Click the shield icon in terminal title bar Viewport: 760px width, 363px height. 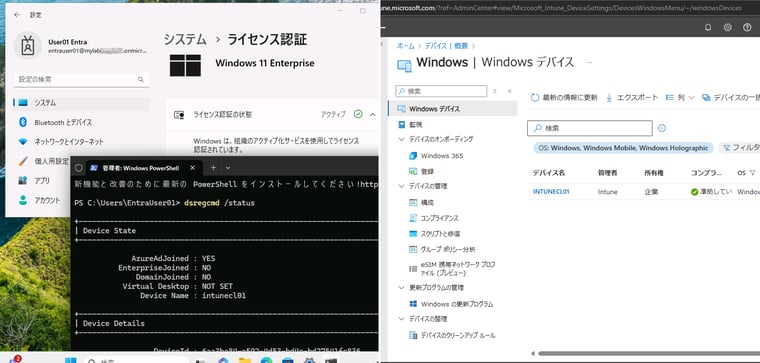pyautogui.click(x=79, y=168)
